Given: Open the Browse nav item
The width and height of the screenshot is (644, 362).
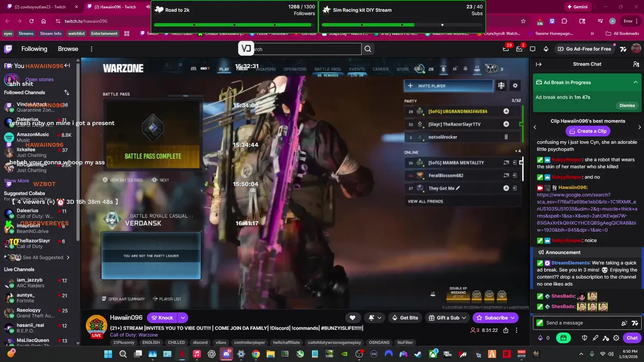Looking at the screenshot, I should click(68, 49).
